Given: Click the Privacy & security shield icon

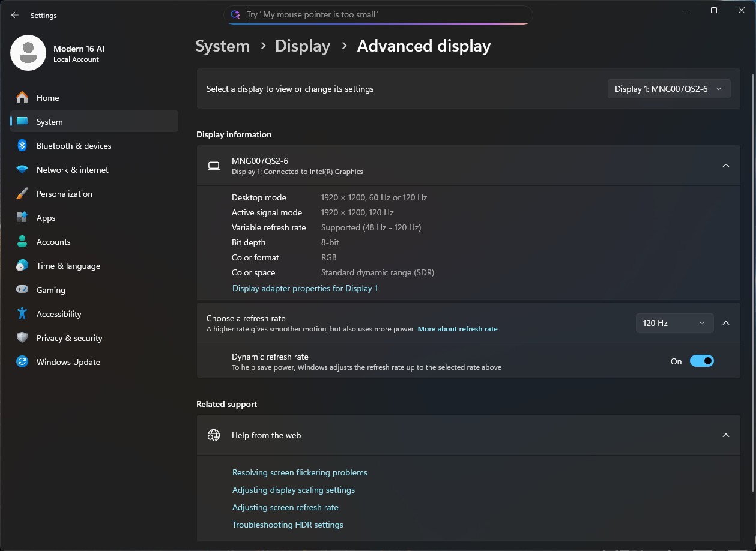Looking at the screenshot, I should (22, 338).
